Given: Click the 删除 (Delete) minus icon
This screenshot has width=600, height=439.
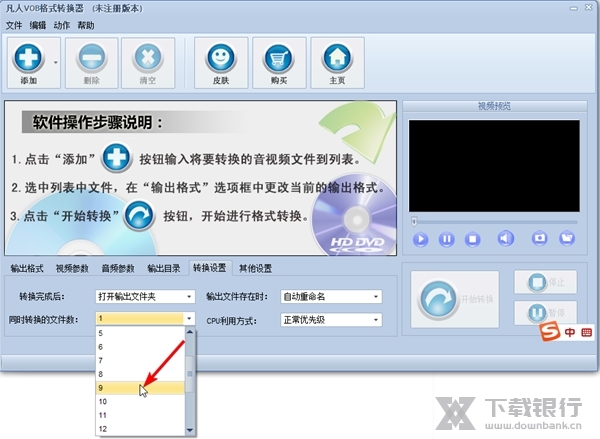Looking at the screenshot, I should [91, 58].
